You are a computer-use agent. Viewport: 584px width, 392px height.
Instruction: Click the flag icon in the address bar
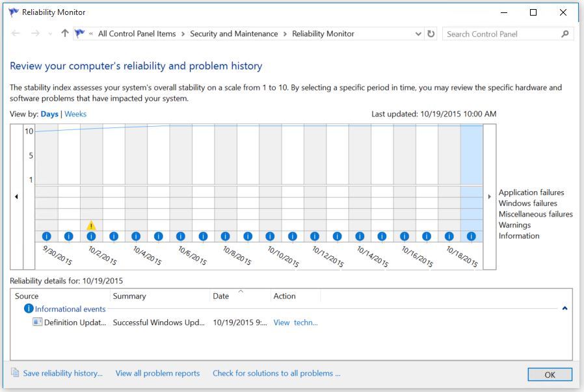pos(79,34)
